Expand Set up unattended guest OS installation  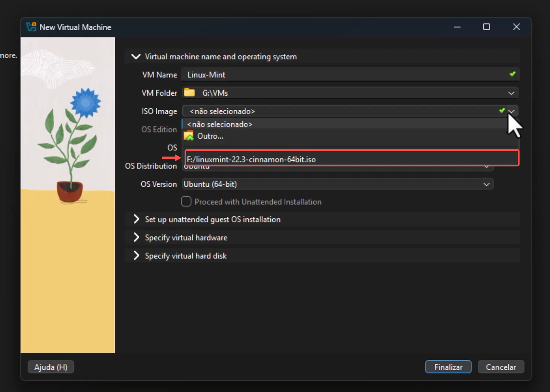[x=136, y=219]
